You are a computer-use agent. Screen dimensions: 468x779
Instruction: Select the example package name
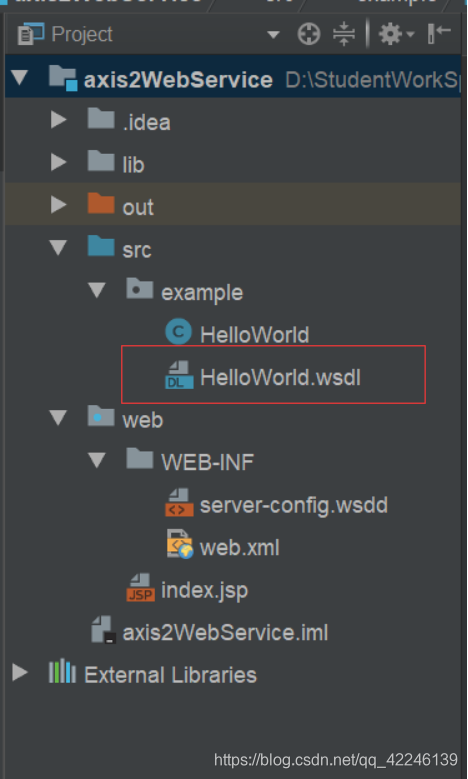[x=202, y=293]
